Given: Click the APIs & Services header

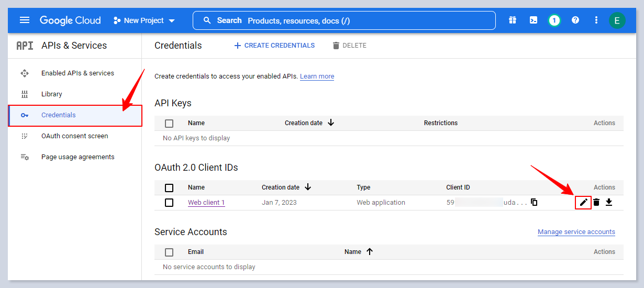Looking at the screenshot, I should point(74,46).
